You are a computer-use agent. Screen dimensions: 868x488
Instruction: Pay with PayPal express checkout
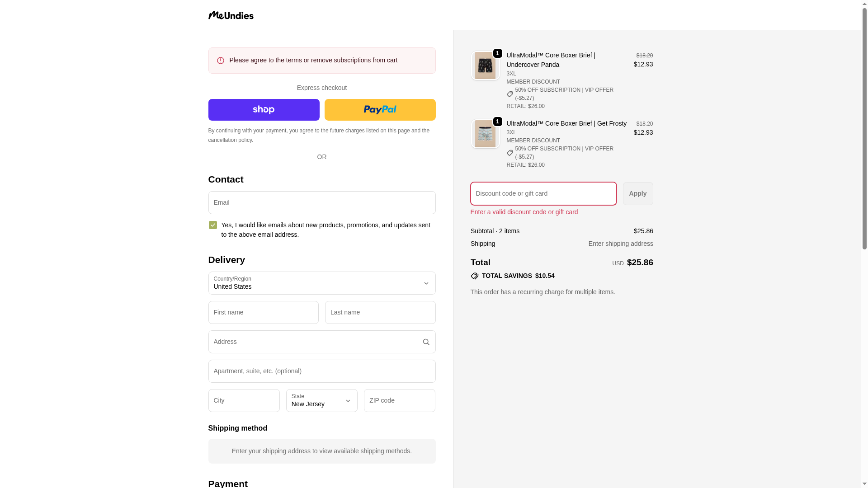pos(380,110)
